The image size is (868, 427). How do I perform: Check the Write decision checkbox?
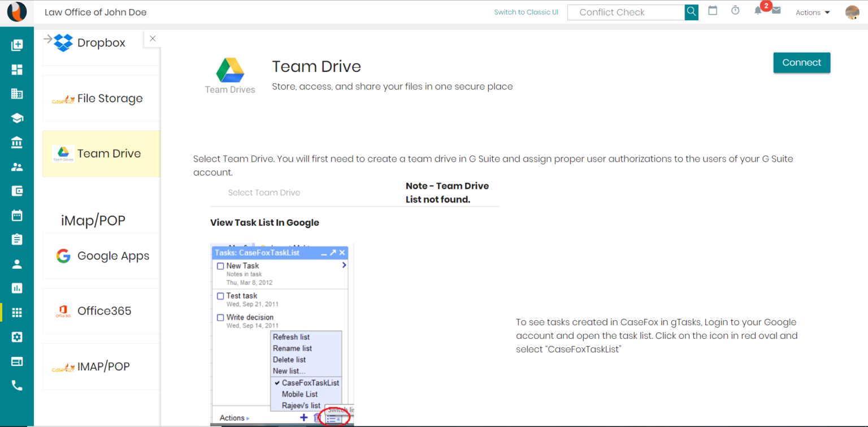click(220, 317)
